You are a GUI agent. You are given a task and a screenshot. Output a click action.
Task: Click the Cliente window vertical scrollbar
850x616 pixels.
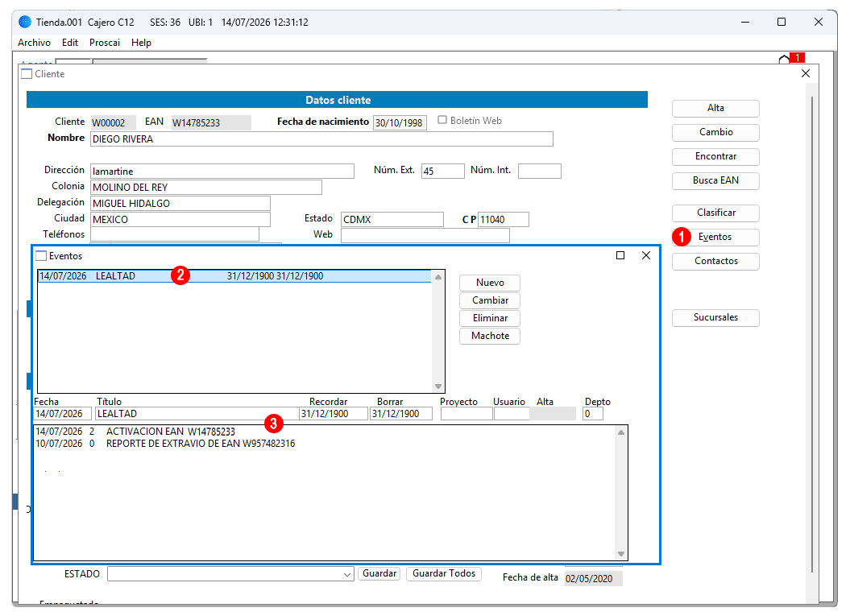click(x=812, y=333)
